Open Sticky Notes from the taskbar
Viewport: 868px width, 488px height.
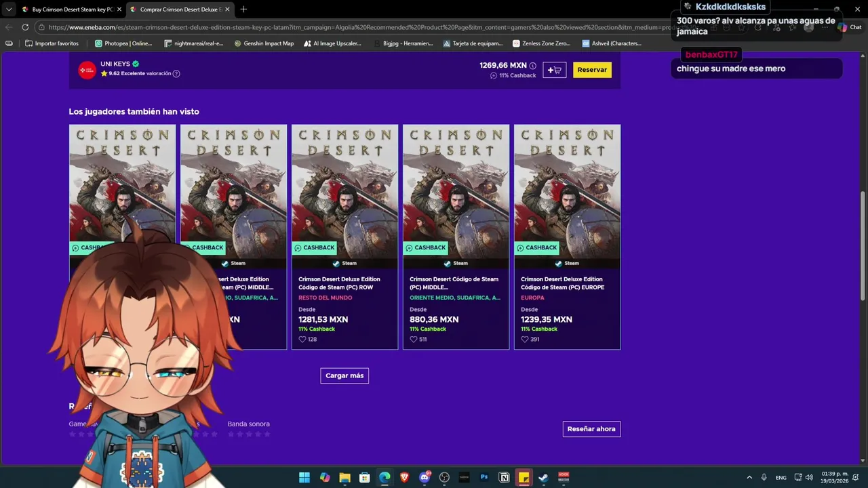point(524,477)
